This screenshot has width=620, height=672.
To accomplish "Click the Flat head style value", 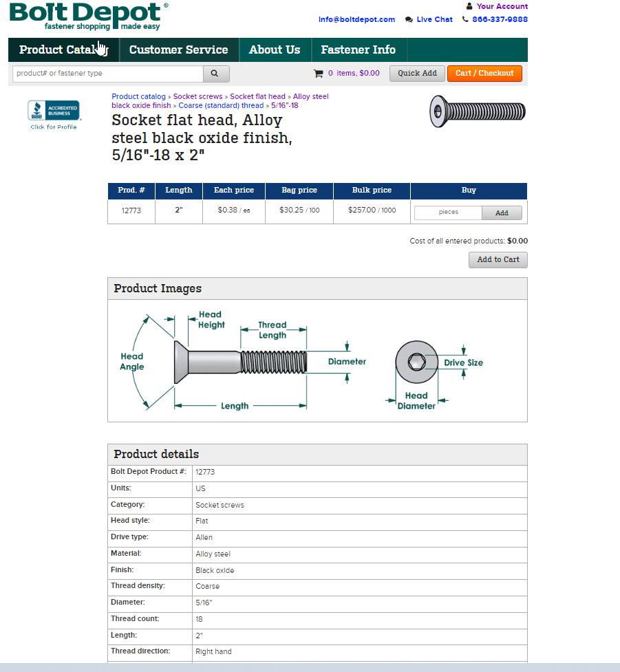I will pos(202,521).
